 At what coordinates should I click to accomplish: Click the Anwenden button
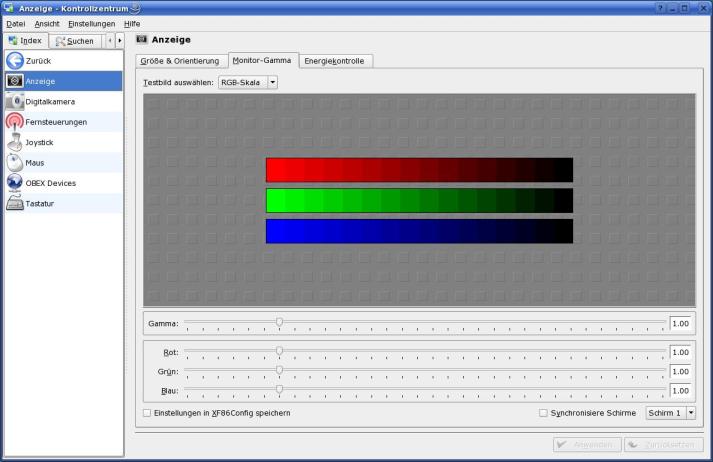(587, 445)
